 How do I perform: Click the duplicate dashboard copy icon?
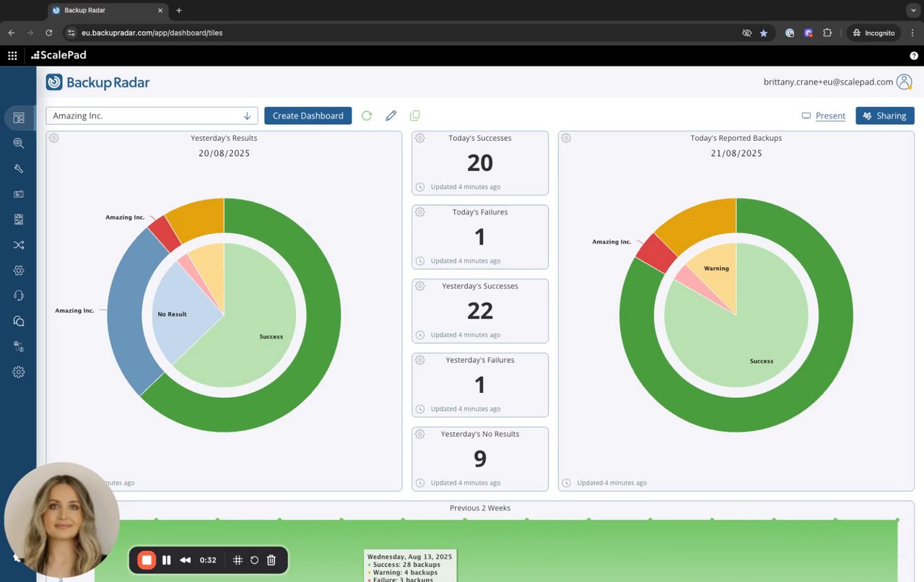[x=414, y=116]
